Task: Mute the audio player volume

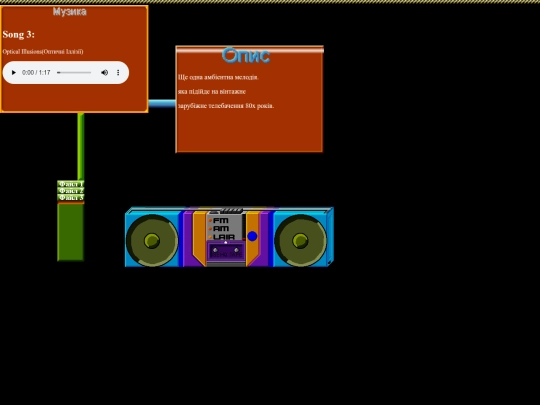Action: point(104,73)
